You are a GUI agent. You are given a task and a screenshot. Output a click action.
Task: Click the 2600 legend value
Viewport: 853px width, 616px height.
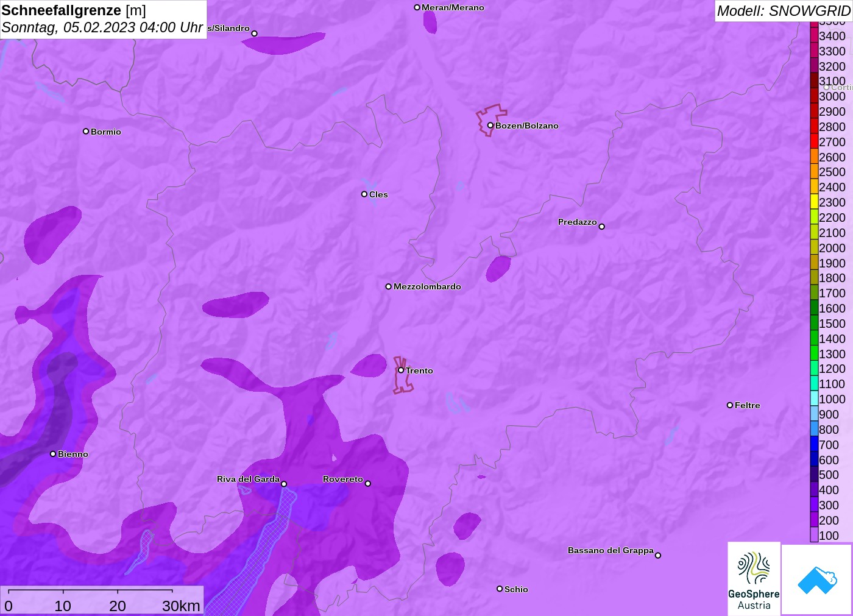[x=832, y=157]
